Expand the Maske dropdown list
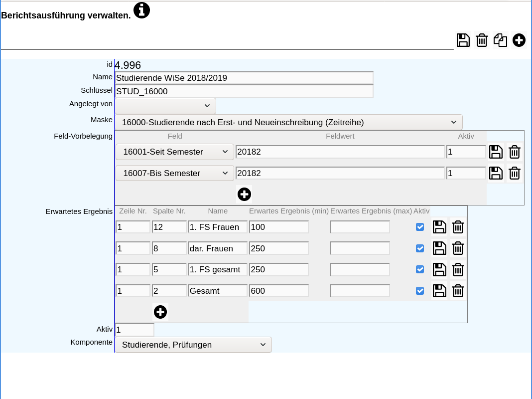The image size is (532, 399). [x=289, y=122]
